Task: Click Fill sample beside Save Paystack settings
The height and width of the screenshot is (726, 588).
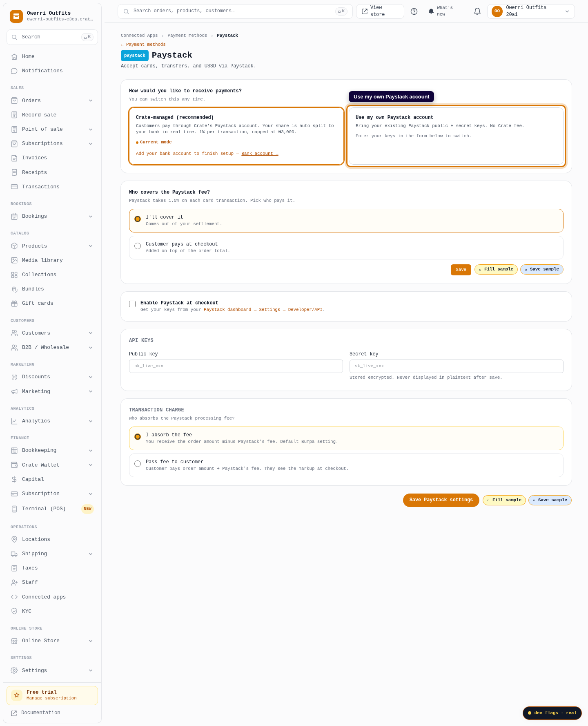Action: (x=504, y=500)
